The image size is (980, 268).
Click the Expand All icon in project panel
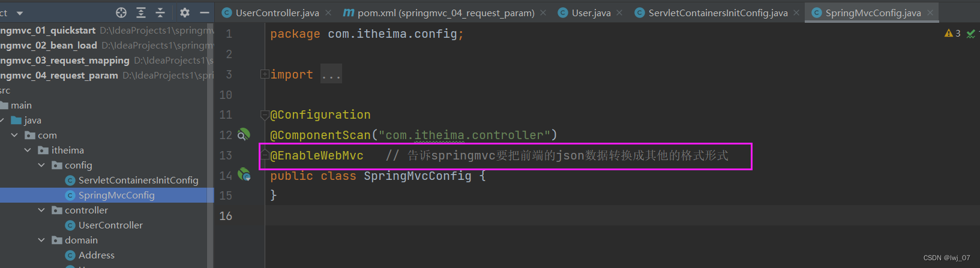[x=141, y=13]
